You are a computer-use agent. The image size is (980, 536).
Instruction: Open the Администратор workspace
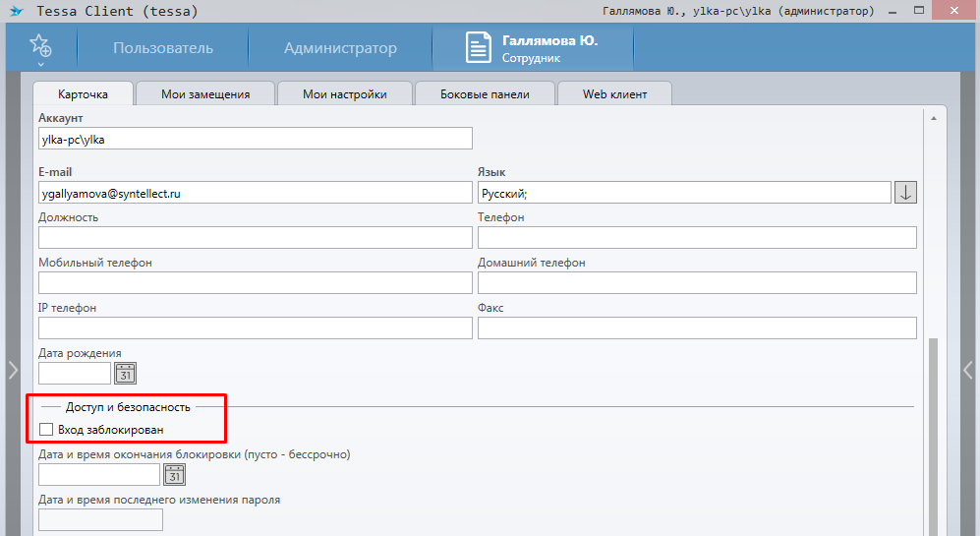click(340, 48)
